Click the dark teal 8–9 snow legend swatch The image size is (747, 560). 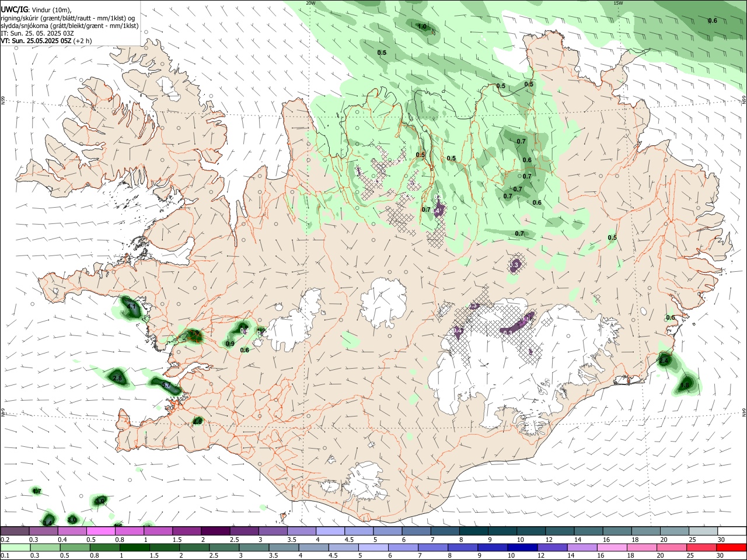pos(473,531)
